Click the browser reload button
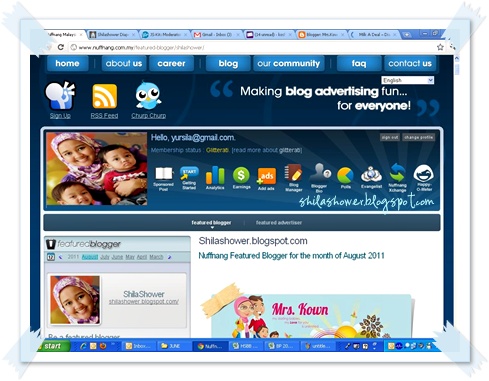489x381 pixels. click(61, 47)
